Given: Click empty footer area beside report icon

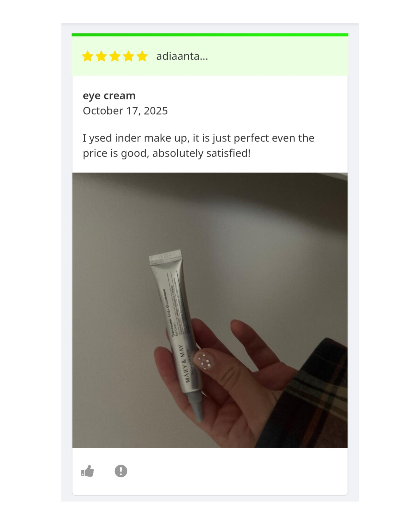Looking at the screenshot, I should (x=237, y=471).
